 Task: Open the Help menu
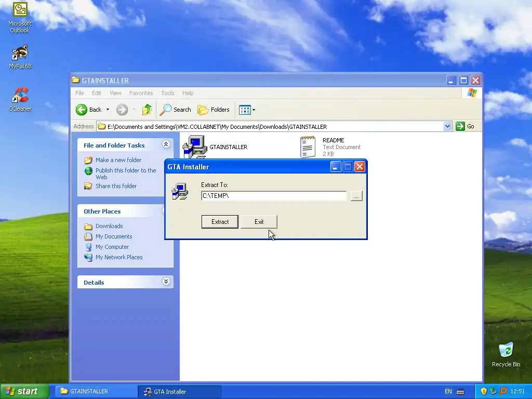pyautogui.click(x=188, y=93)
